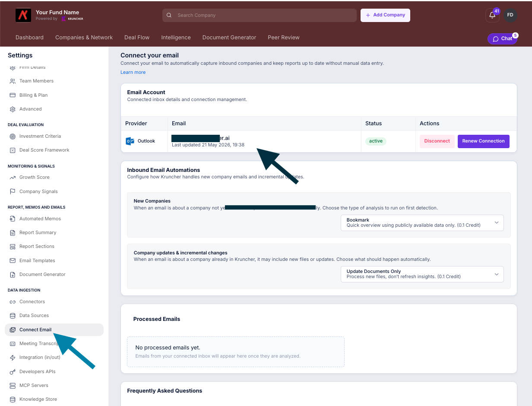Click the Billing & Plan icon
532x406 pixels.
[x=13, y=95]
